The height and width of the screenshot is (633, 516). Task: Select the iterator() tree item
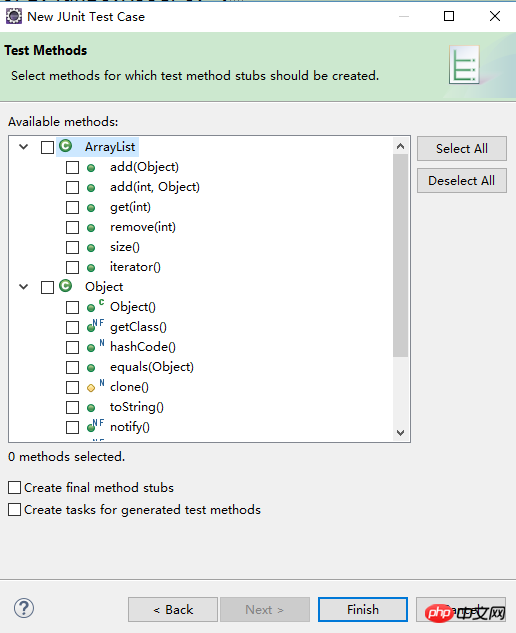pyautogui.click(x=135, y=267)
